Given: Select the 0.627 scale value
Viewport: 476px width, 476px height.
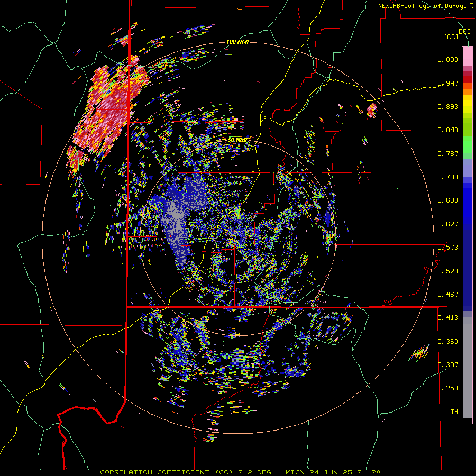Looking at the screenshot, I should point(448,224).
